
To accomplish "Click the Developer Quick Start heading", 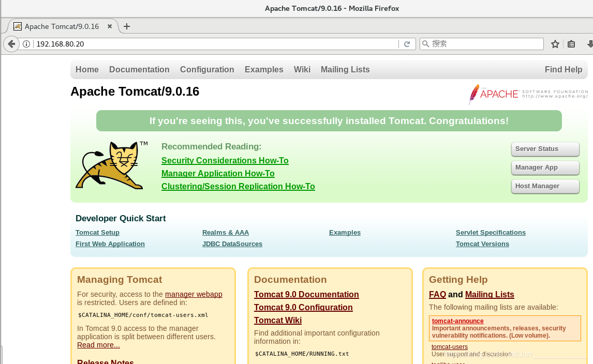I will (x=121, y=219).
